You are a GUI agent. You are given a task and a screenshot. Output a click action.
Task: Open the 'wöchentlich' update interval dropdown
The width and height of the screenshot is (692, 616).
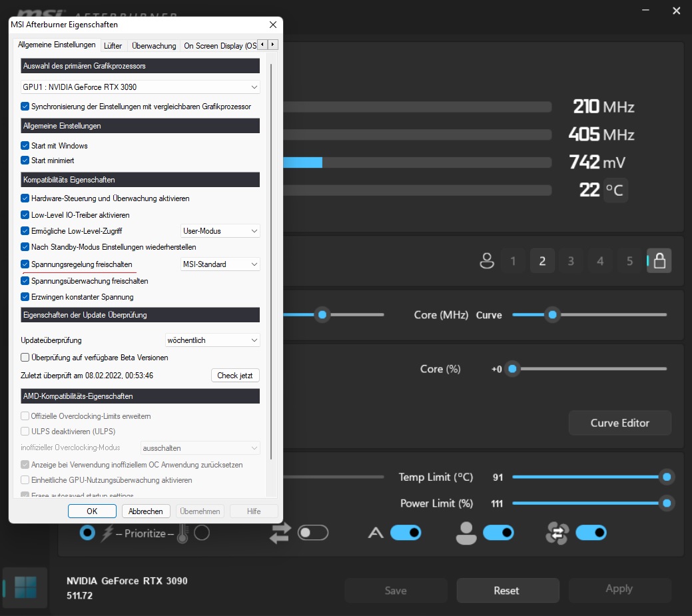point(212,340)
